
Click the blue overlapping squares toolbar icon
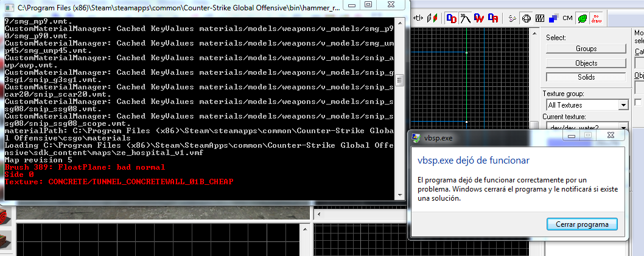tap(554, 18)
